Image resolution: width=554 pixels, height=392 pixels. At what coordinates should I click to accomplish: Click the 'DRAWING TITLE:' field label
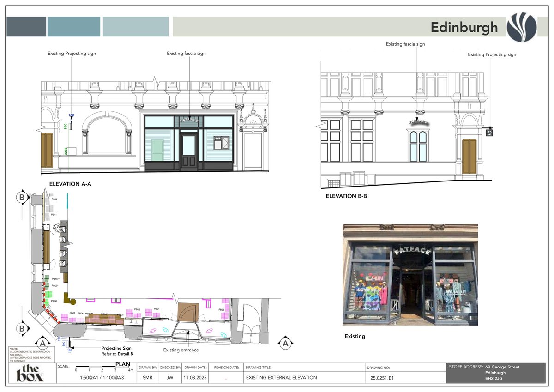tap(259, 368)
